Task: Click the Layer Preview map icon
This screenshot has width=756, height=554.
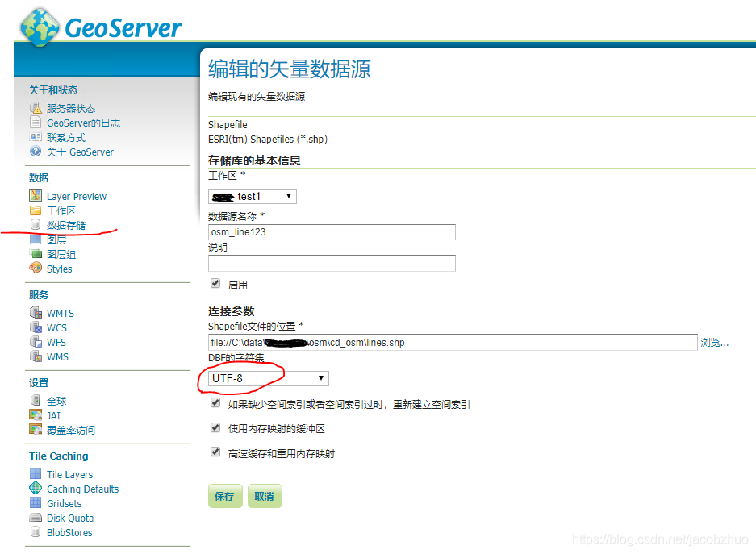Action: [x=36, y=196]
